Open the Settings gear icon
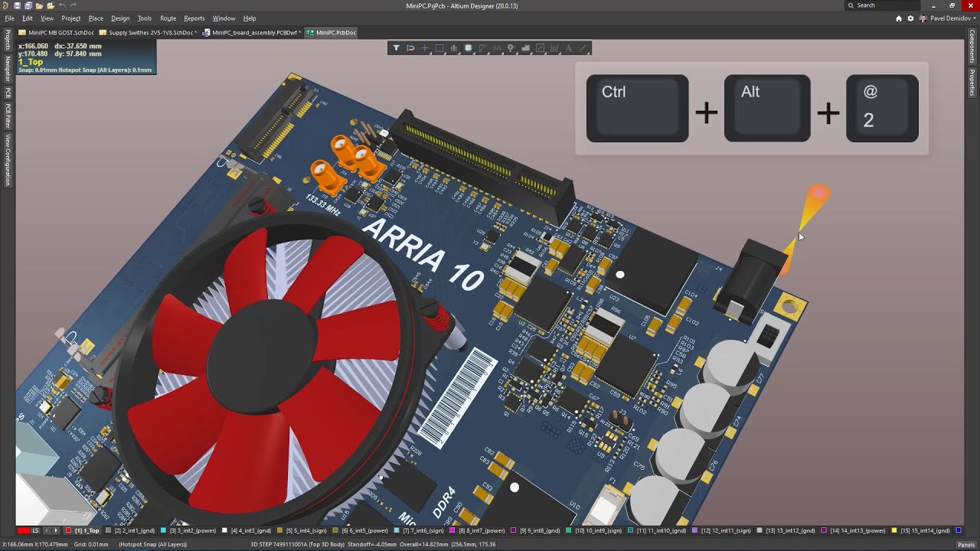The width and height of the screenshot is (980, 551). (x=910, y=18)
